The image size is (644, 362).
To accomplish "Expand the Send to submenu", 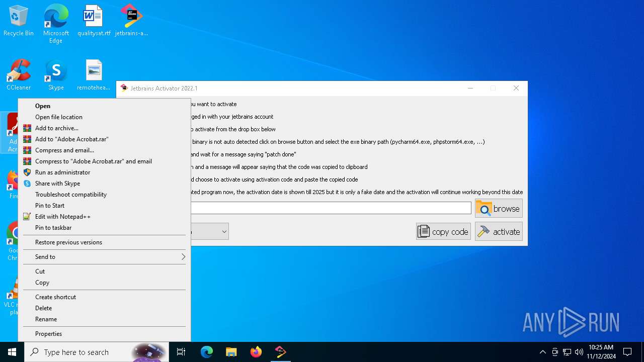I will pyautogui.click(x=104, y=257).
